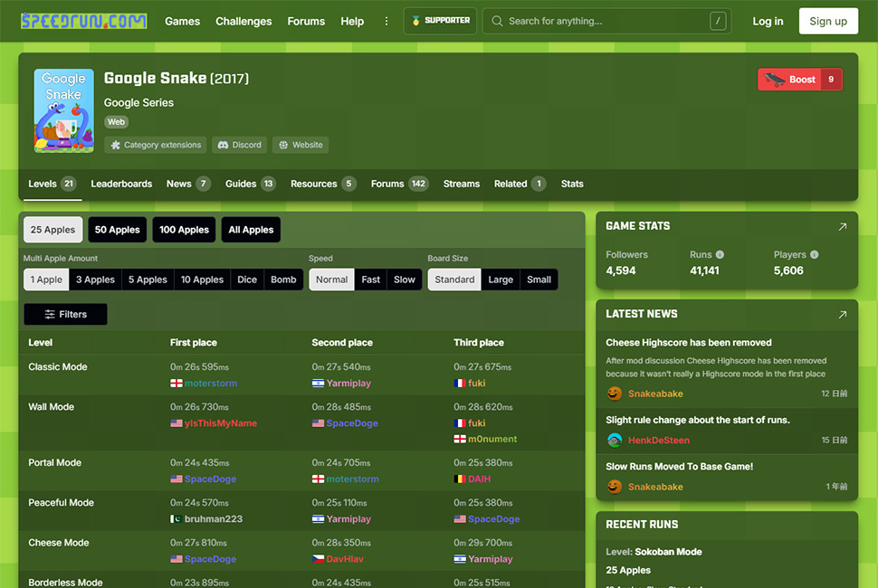Switch to the Leaderboards tab
The height and width of the screenshot is (588, 878).
tap(121, 184)
